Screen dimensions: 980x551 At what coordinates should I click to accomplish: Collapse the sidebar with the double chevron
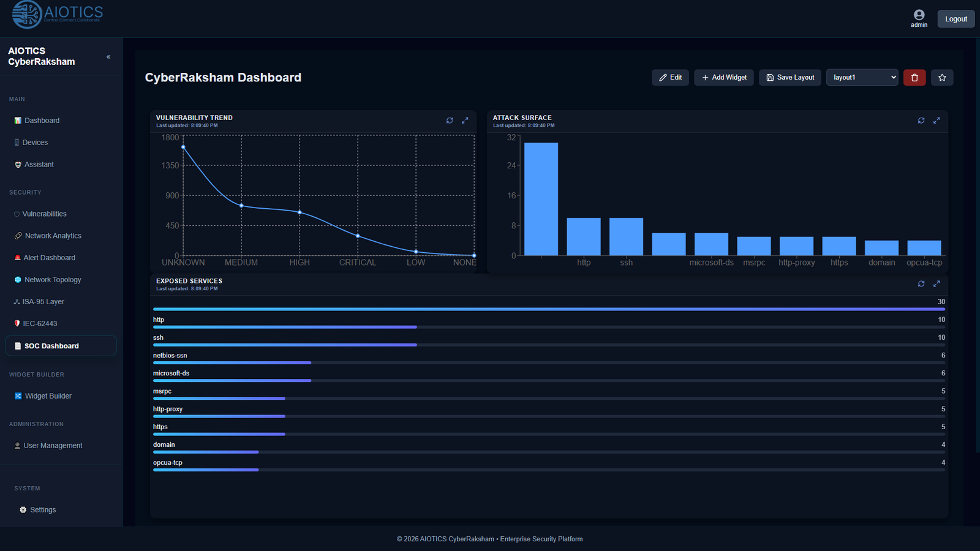click(108, 57)
